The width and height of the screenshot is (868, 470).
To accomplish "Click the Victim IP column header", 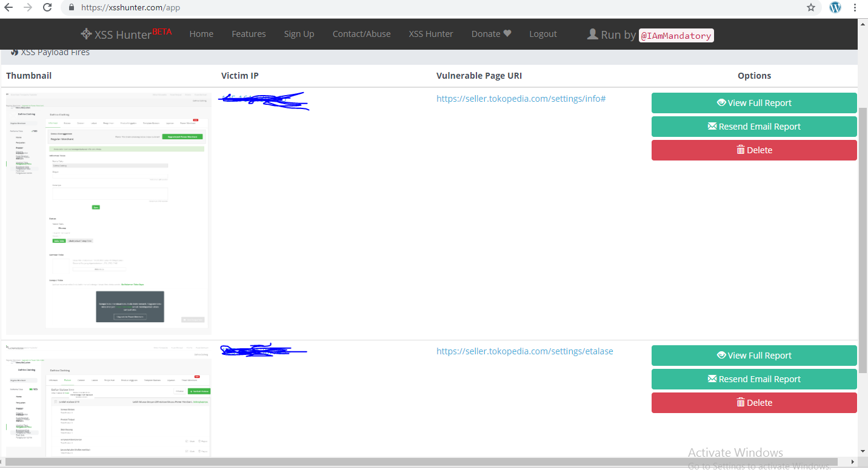I will click(x=239, y=76).
